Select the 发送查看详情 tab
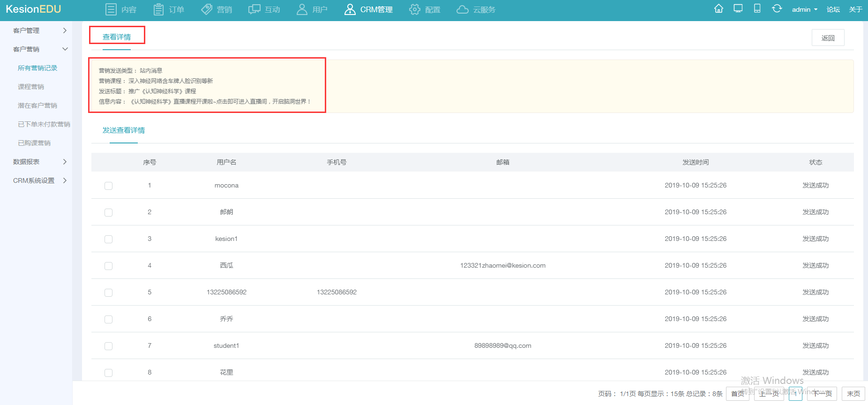Viewport: 868px width, 405px height. pos(124,130)
